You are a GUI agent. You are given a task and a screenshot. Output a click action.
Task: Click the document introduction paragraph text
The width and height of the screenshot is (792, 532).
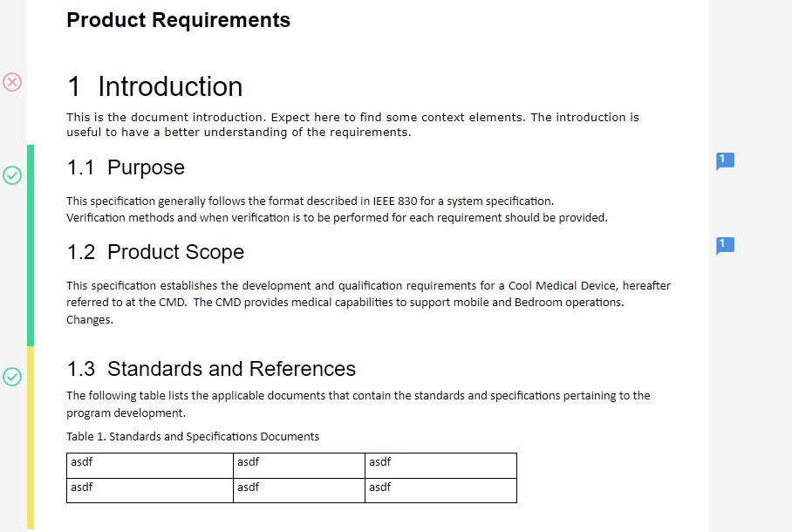click(x=352, y=125)
